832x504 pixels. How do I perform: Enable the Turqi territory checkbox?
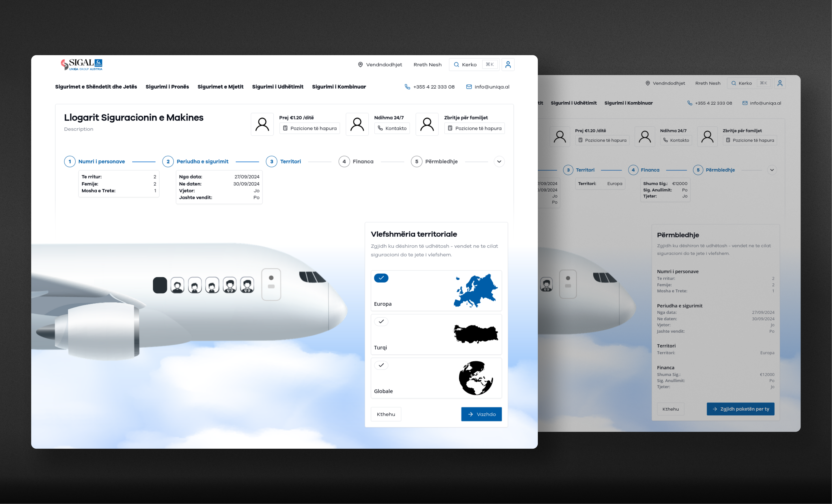tap(382, 321)
